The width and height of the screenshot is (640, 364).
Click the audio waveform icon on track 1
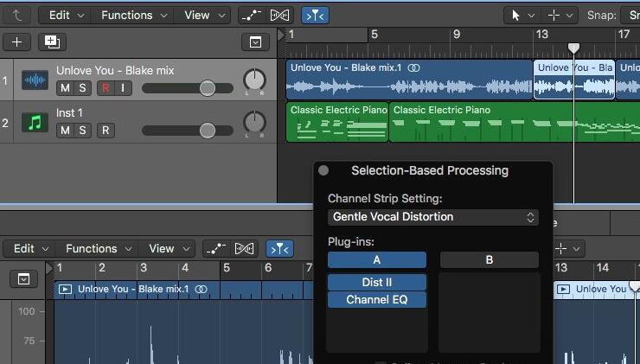35,81
